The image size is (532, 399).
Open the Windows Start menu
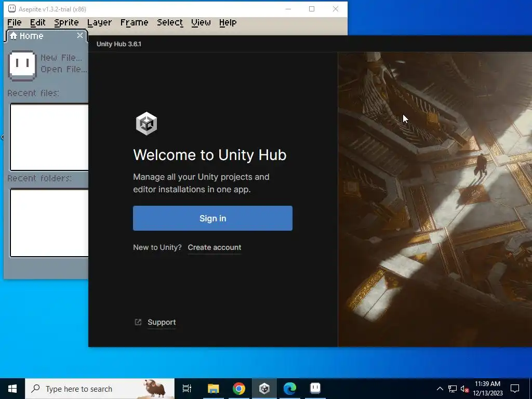[12, 389]
